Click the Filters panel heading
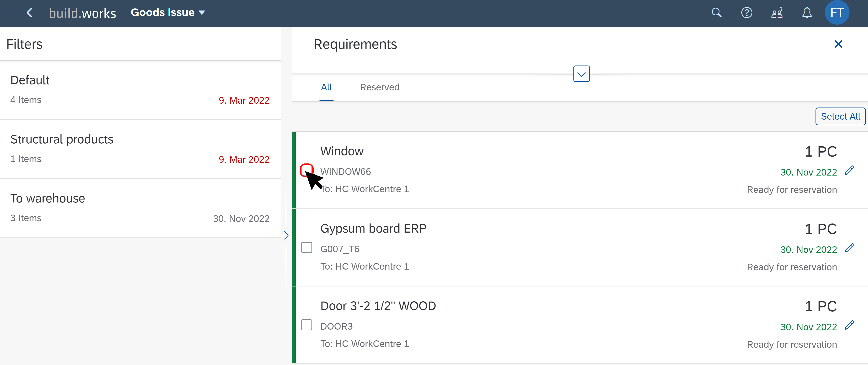This screenshot has height=365, width=868. tap(24, 45)
